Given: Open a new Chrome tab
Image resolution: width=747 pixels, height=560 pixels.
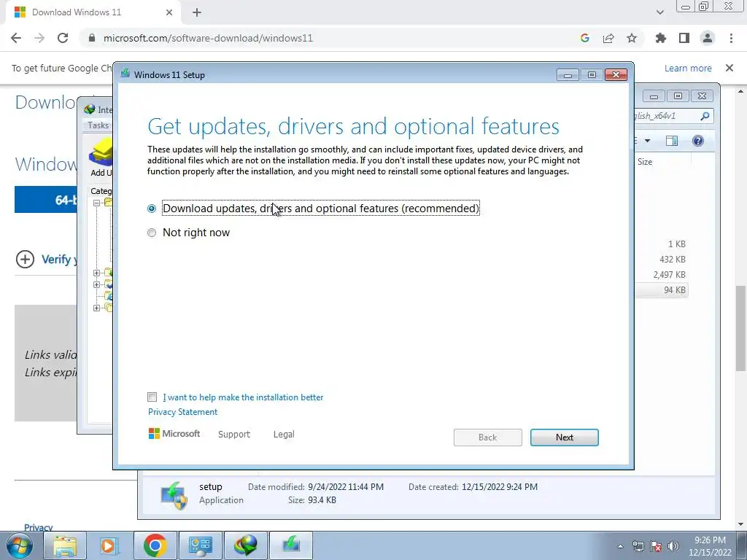Looking at the screenshot, I should [x=197, y=12].
